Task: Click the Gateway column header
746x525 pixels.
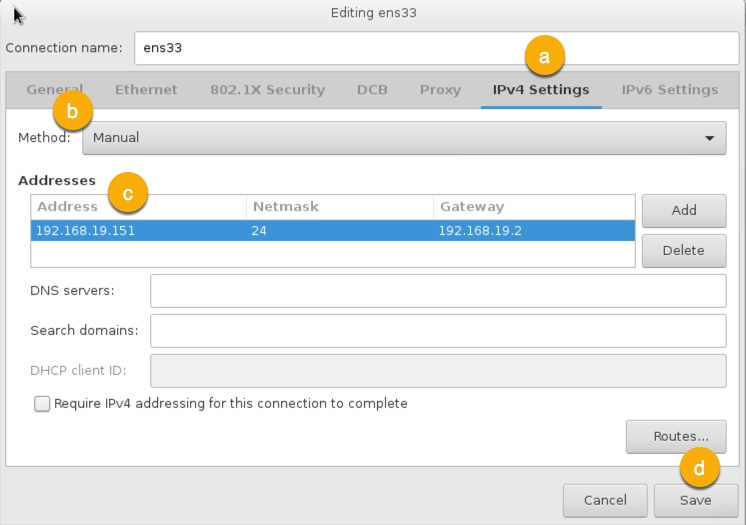Action: click(x=534, y=207)
